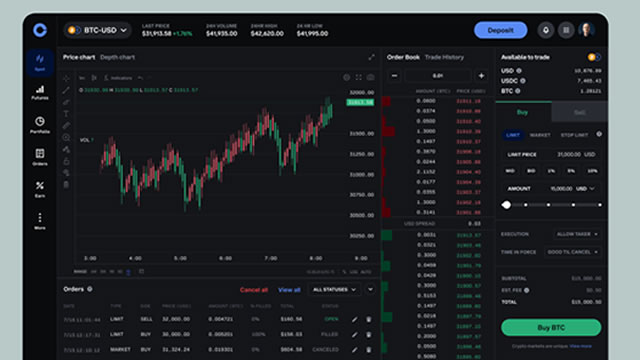The width and height of the screenshot is (640, 360).
Task: Select the Sell tab
Action: (x=580, y=112)
